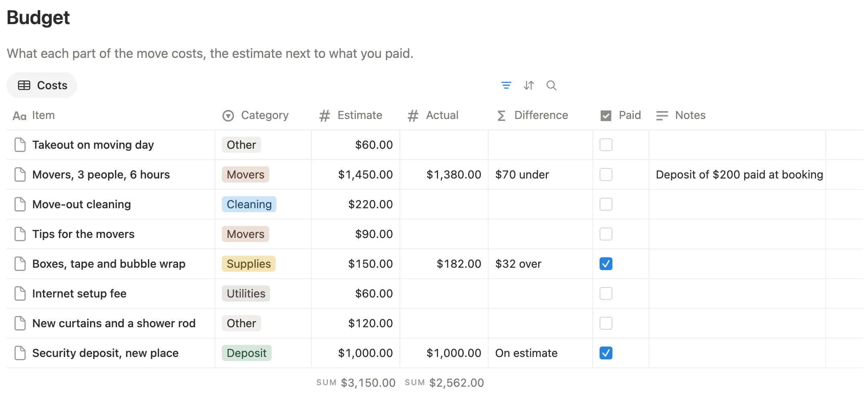Tick Paid for New curtains and a shower rod

pyautogui.click(x=606, y=323)
